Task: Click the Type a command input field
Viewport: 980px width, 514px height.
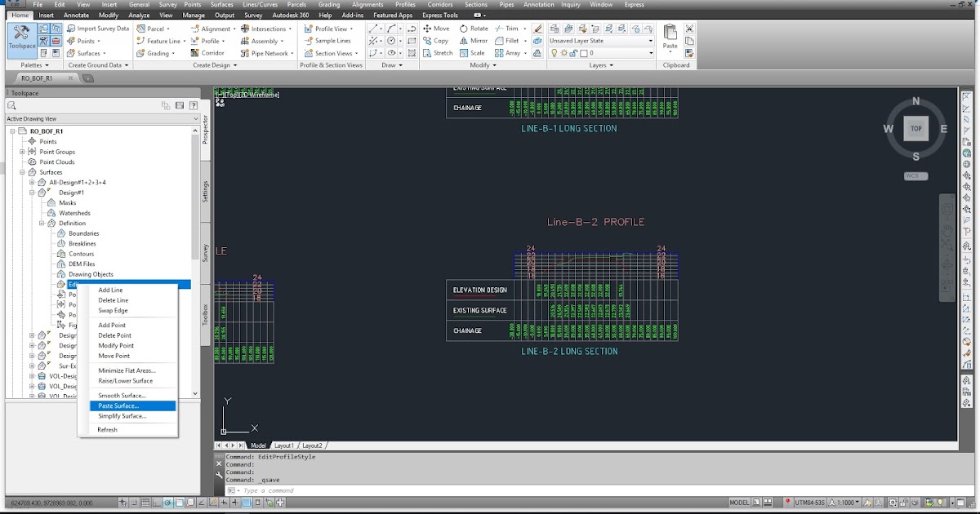Action: (x=294, y=490)
